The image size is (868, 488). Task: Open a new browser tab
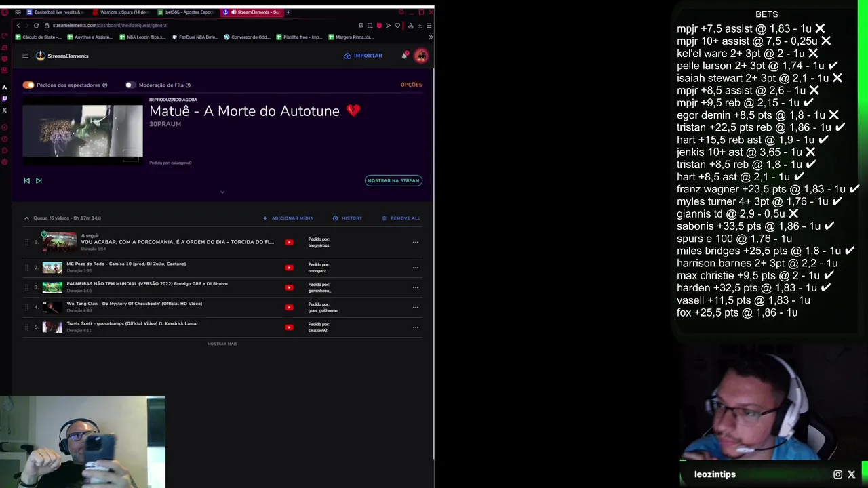[x=288, y=12]
